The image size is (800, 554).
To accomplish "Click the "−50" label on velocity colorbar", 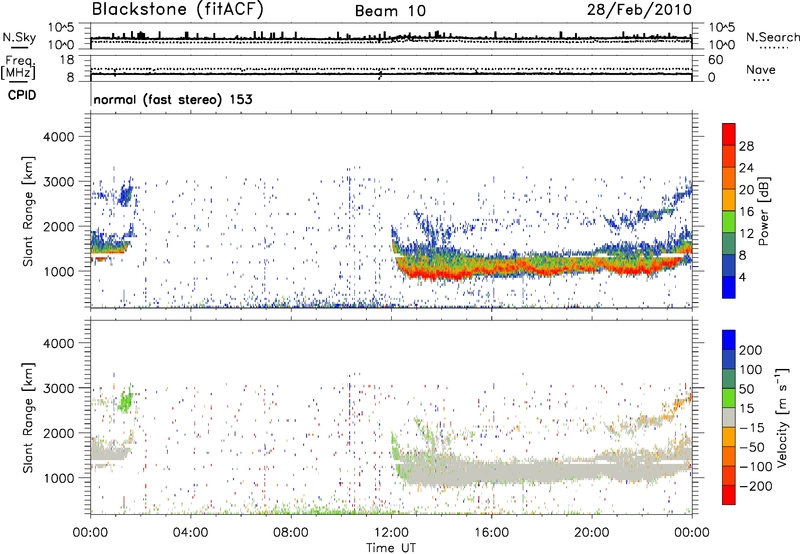I will click(751, 447).
